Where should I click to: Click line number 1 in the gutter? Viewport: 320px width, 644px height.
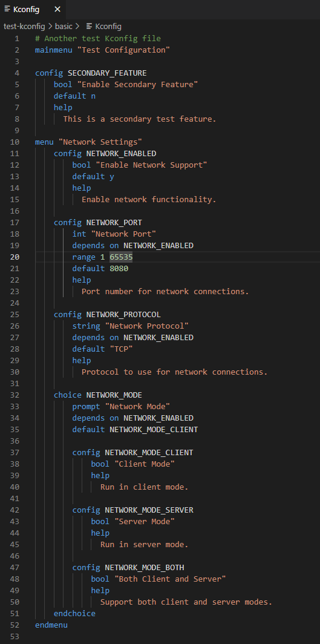click(x=17, y=39)
